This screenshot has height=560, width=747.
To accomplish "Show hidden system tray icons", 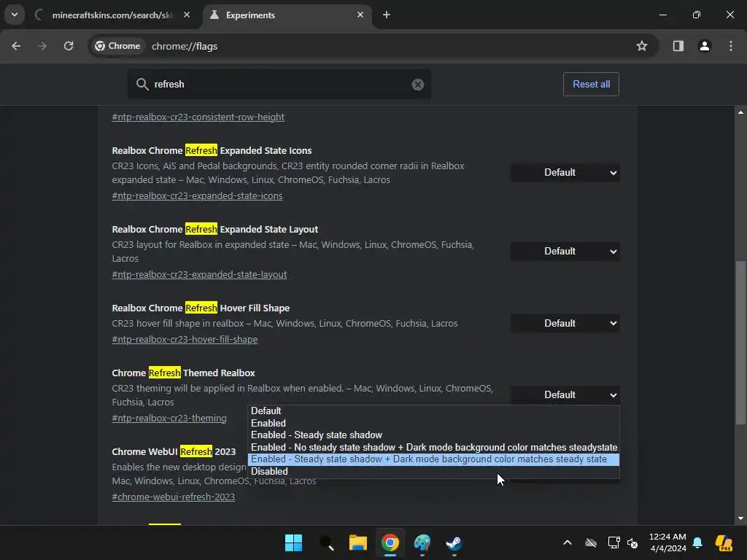I will (x=568, y=542).
